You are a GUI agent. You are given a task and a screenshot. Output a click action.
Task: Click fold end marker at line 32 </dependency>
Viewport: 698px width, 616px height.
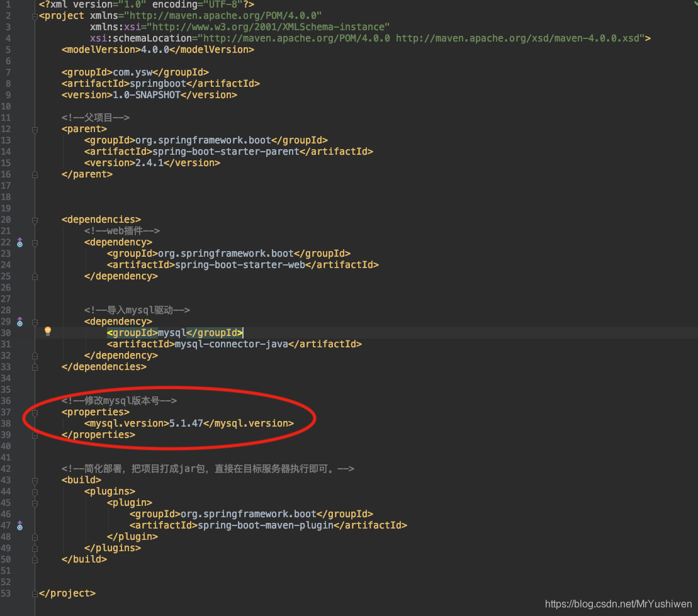click(x=35, y=356)
